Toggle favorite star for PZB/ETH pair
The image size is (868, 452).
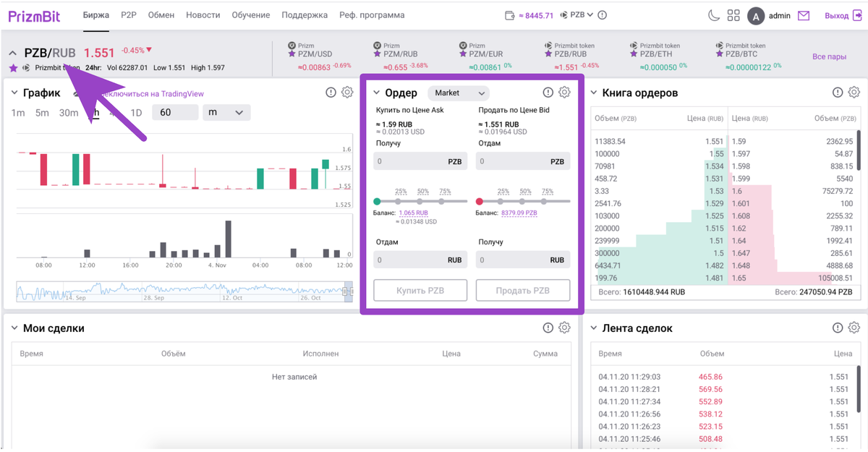(635, 54)
